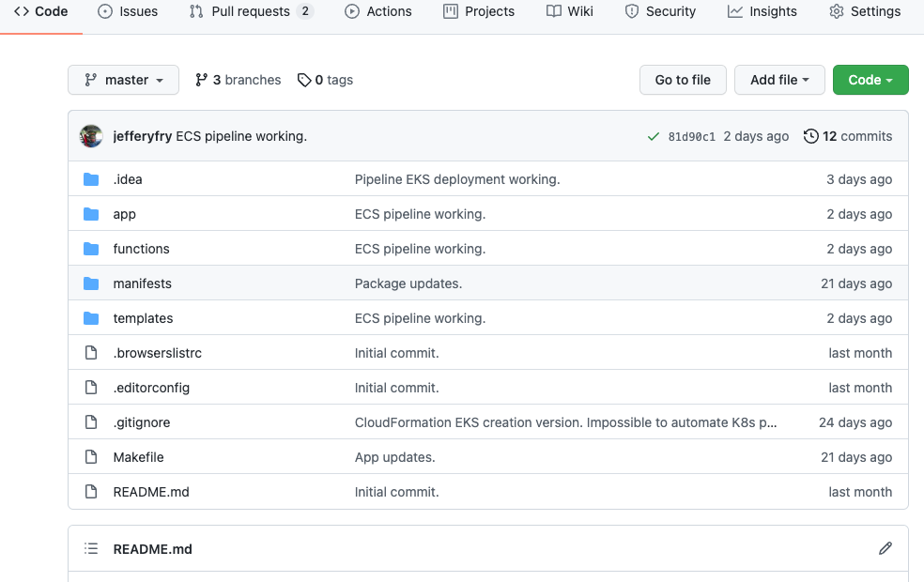Image resolution: width=924 pixels, height=582 pixels.
Task: Click the .gitignore file icon
Action: click(91, 422)
